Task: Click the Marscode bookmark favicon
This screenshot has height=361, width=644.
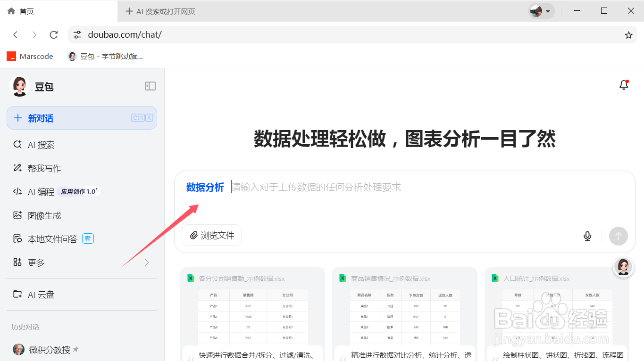Action: (x=11, y=57)
